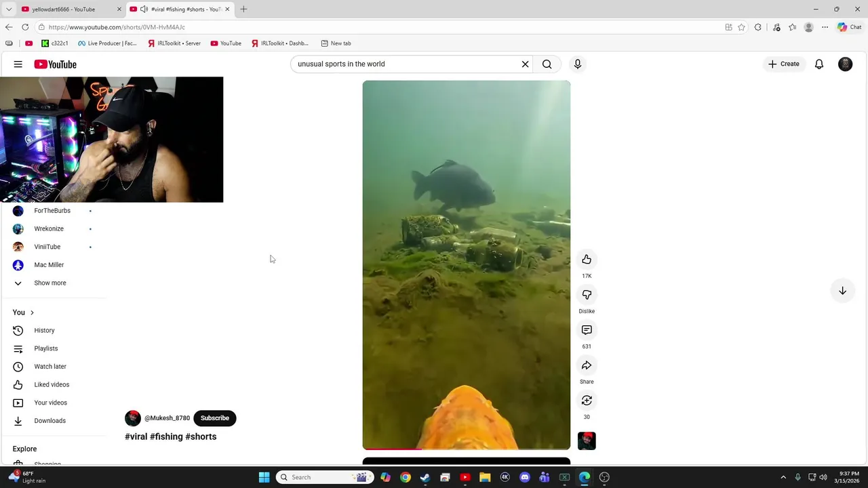Viewport: 868px width, 488px height.
Task: Pause the Short by clicking the video
Action: tap(467, 265)
